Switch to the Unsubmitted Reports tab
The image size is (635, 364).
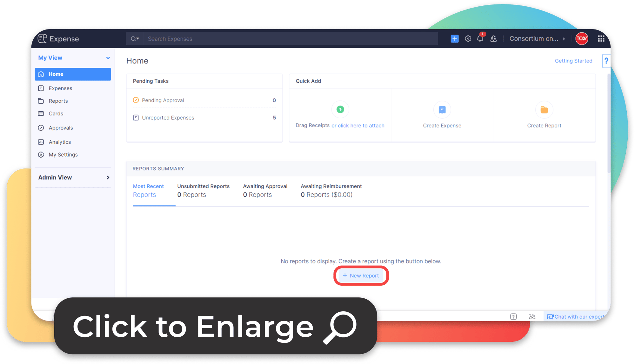click(x=203, y=190)
